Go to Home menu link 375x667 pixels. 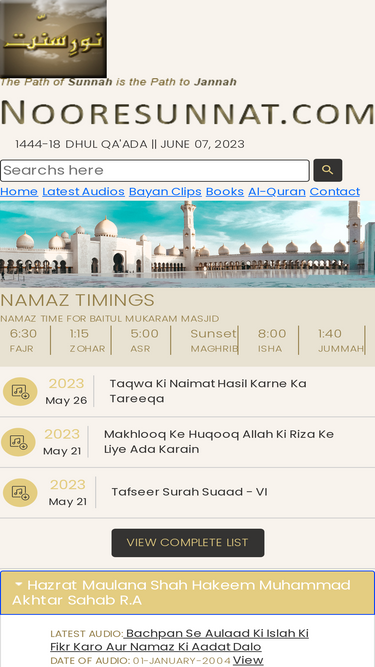tap(19, 192)
